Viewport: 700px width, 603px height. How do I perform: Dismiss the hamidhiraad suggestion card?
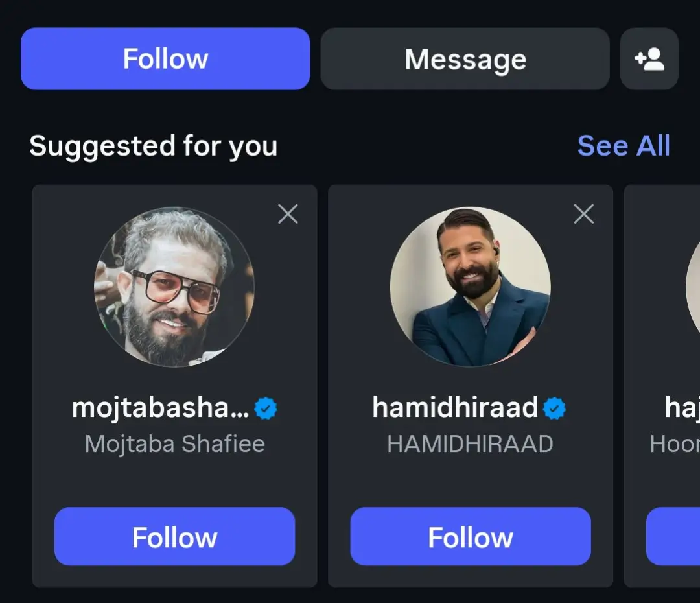pyautogui.click(x=583, y=214)
